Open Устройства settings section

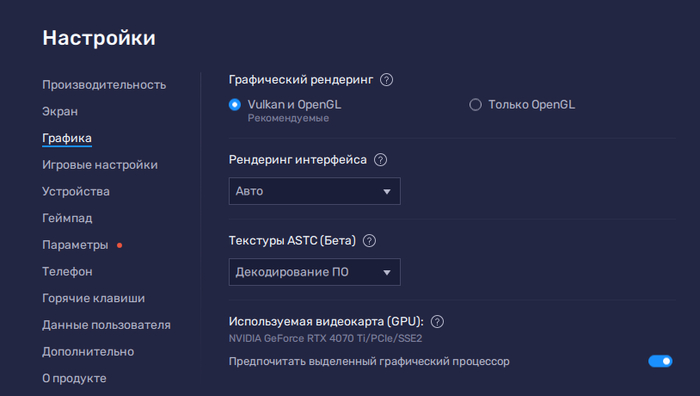(x=76, y=192)
